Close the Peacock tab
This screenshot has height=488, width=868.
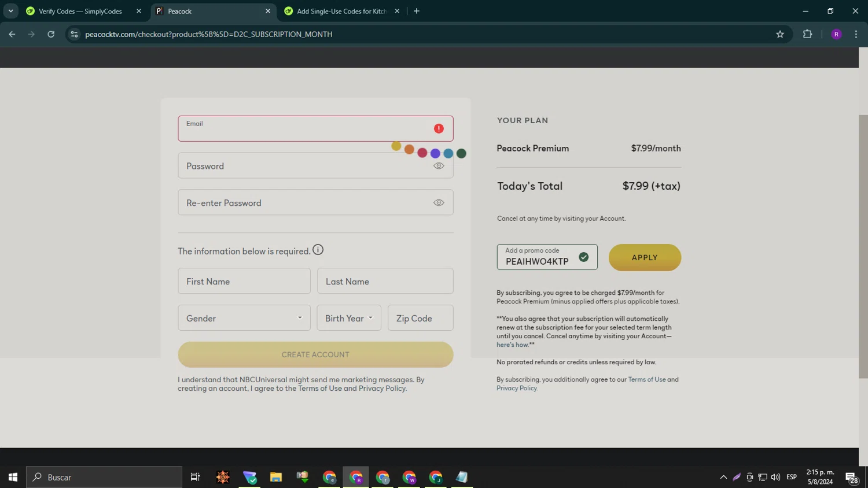click(268, 11)
